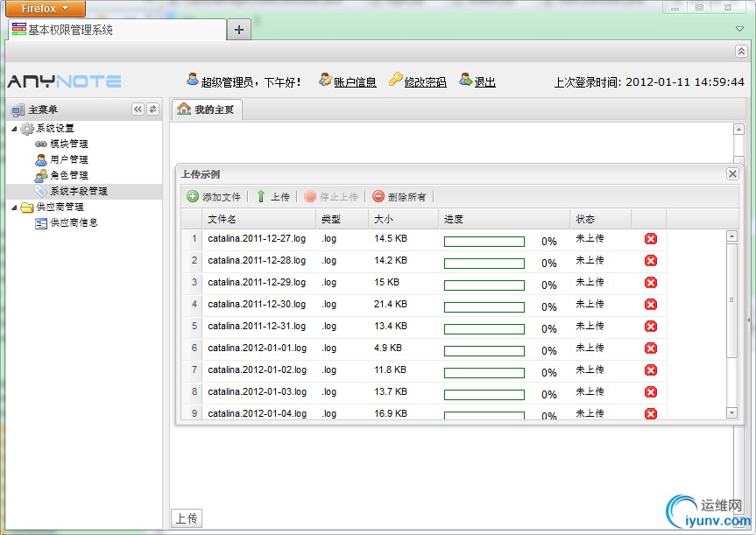
Task: Open a new browser tab with plus button
Action: click(x=238, y=30)
